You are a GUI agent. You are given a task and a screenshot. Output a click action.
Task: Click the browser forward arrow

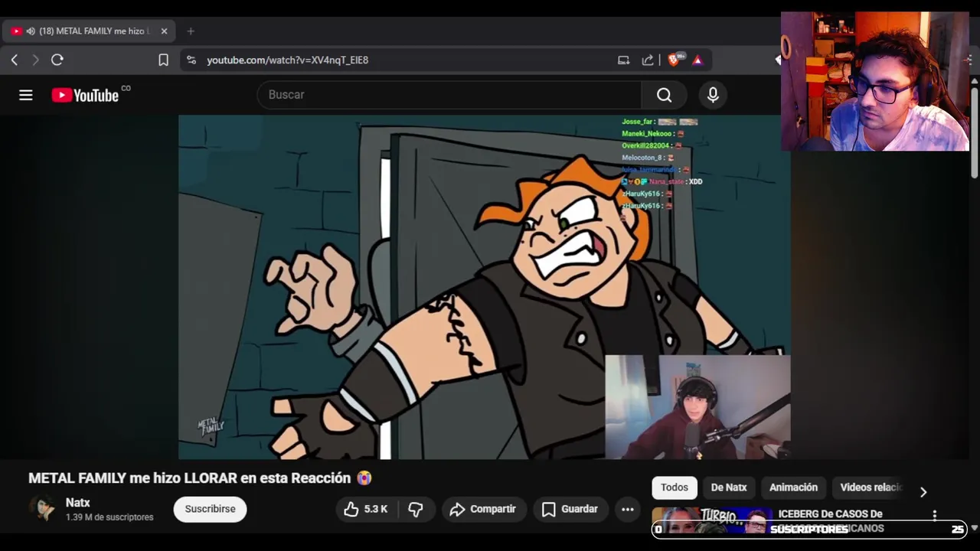[x=35, y=60]
